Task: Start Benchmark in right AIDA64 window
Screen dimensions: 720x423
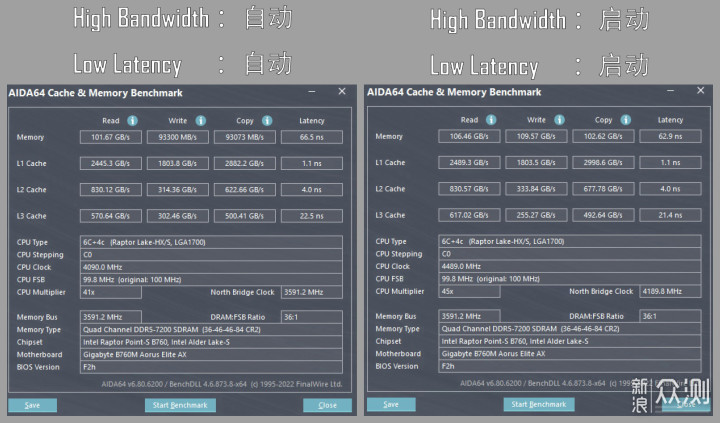Action: [x=539, y=404]
